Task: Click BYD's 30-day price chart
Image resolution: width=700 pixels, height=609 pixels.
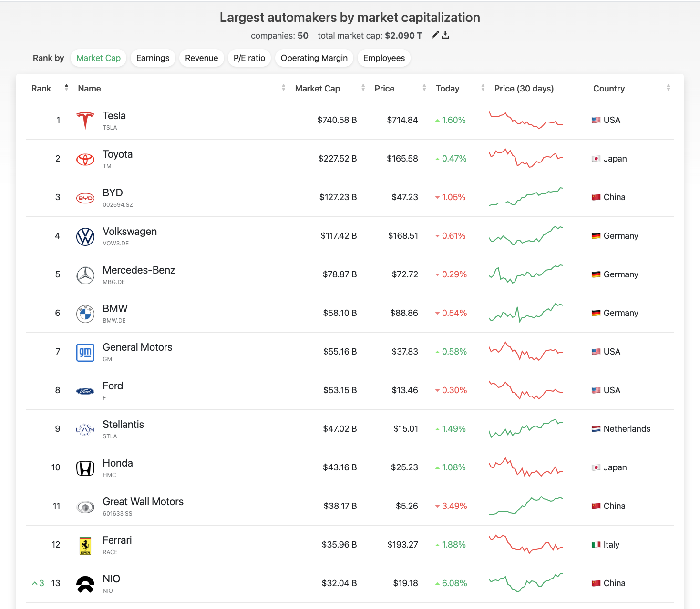Action: 525,197
